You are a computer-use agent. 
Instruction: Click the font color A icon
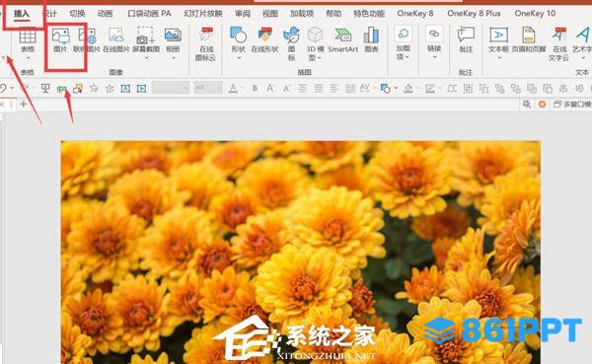tap(233, 89)
